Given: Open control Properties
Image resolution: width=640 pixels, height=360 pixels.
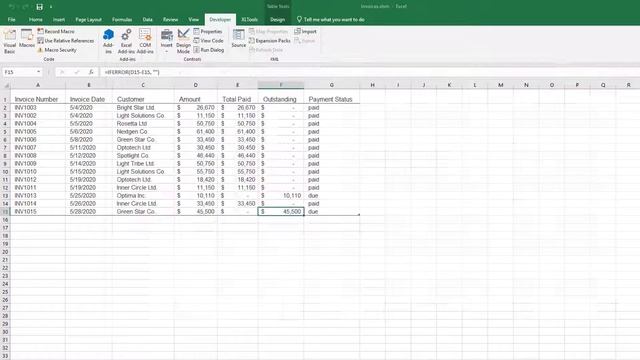Looking at the screenshot, I should (x=208, y=31).
